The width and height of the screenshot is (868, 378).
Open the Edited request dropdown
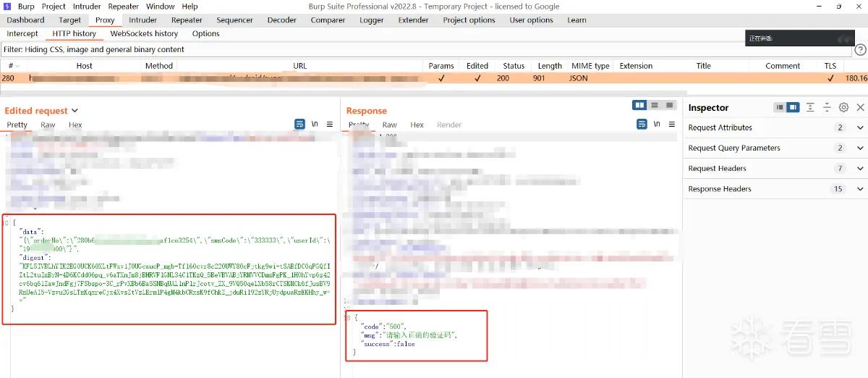point(75,111)
